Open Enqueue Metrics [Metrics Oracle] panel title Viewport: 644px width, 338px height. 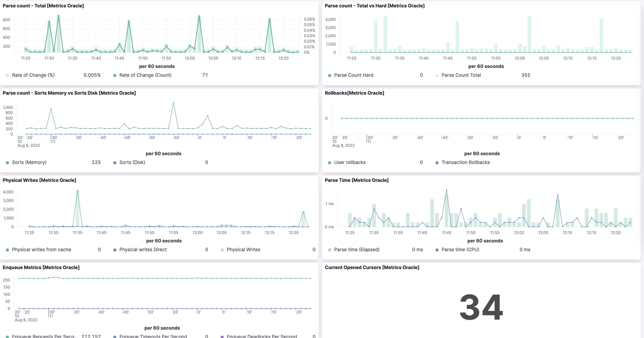tap(41, 268)
